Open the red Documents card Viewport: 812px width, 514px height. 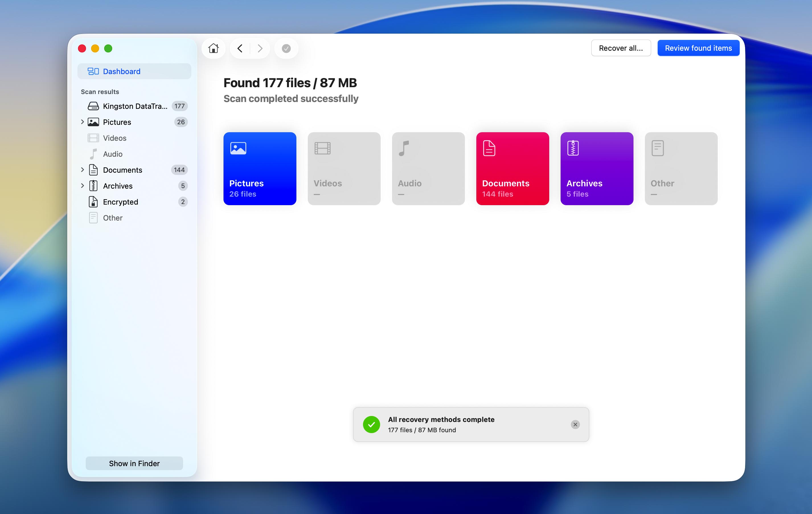(512, 168)
